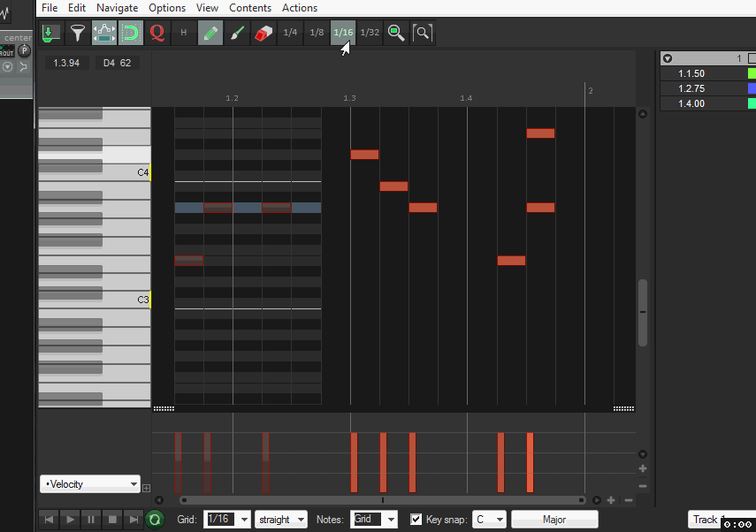
Task: Click the Grid 1/16 input field
Action: tap(221, 519)
